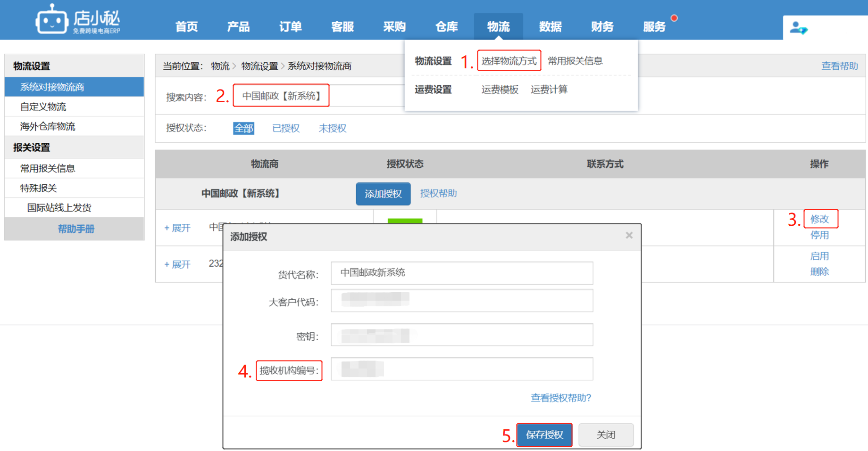Click the 保存授权 button

(544, 435)
